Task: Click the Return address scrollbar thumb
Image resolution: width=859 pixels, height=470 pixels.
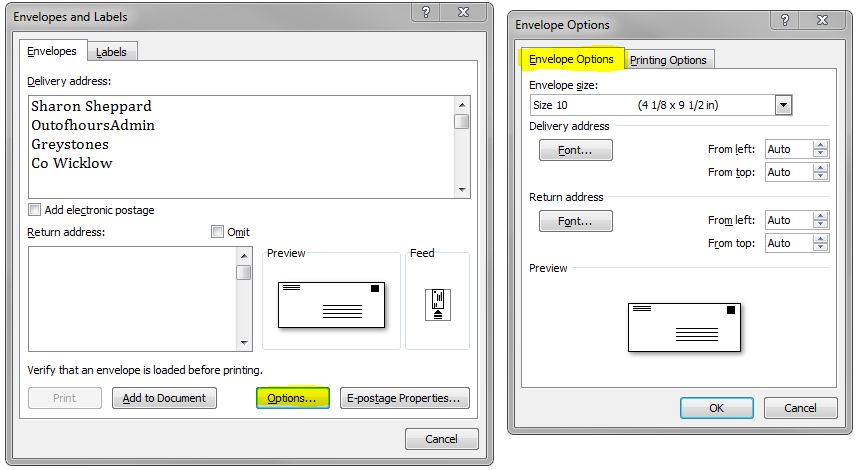Action: pyautogui.click(x=244, y=272)
